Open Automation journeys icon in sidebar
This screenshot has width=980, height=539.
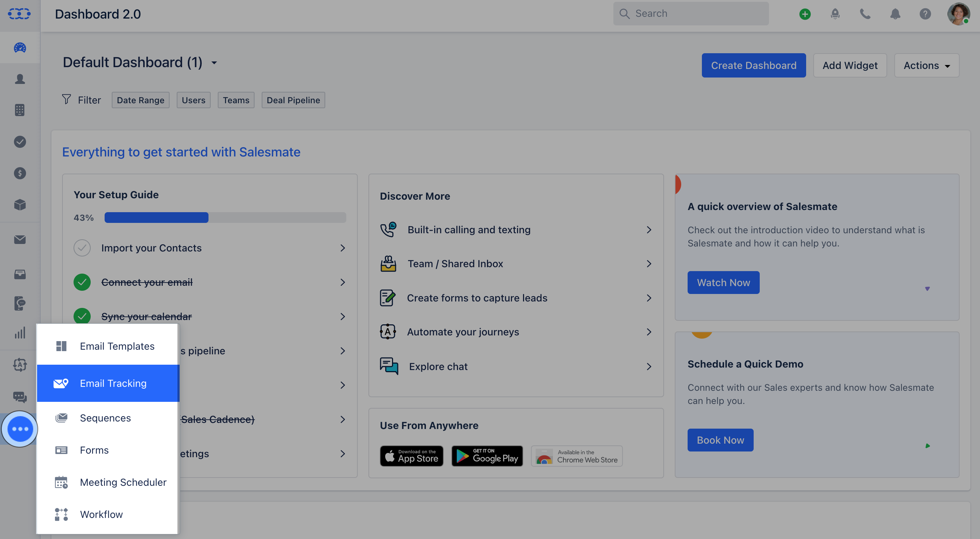(x=20, y=365)
